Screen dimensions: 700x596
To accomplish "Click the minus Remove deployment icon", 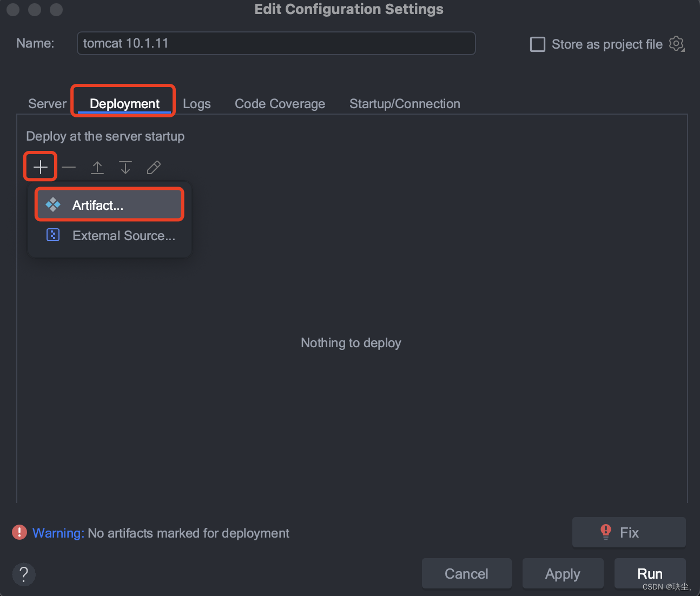I will click(69, 167).
